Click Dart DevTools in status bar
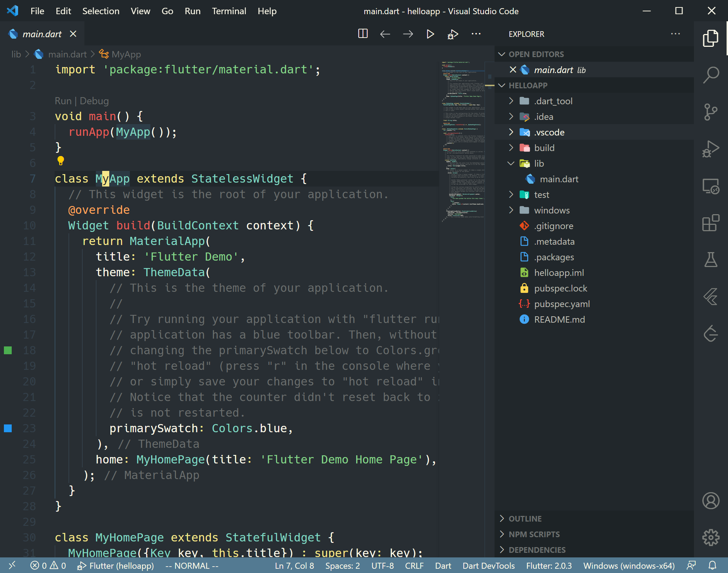Screen dimensions: 728x573 pos(489,566)
